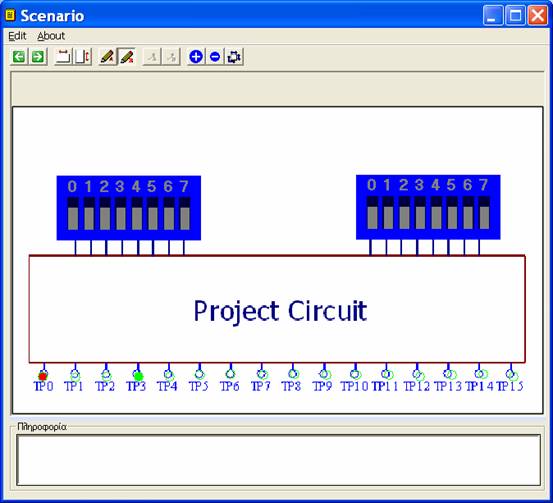Open the Edit menu
Viewport: 553px width, 503px height.
tap(17, 36)
